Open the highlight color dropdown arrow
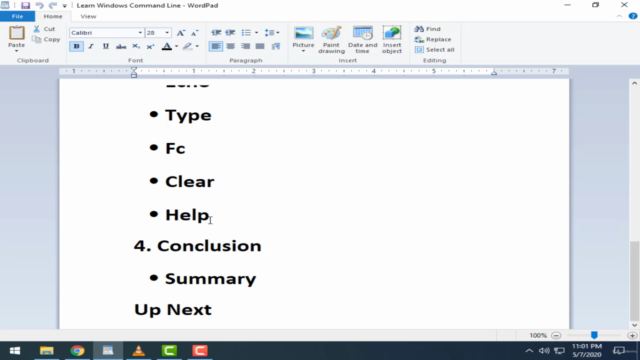This screenshot has height=360, width=640. coord(197,46)
